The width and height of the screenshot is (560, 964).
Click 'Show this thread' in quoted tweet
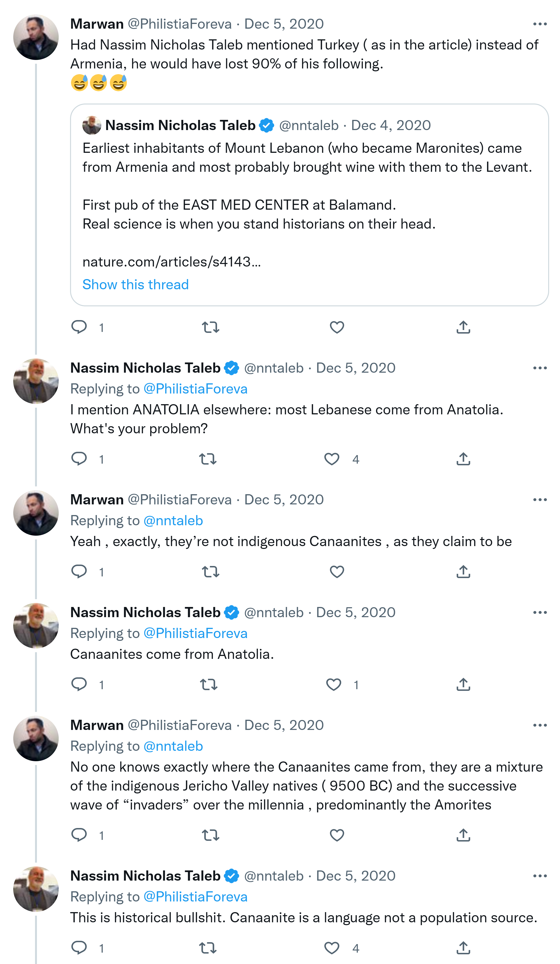[x=136, y=284]
